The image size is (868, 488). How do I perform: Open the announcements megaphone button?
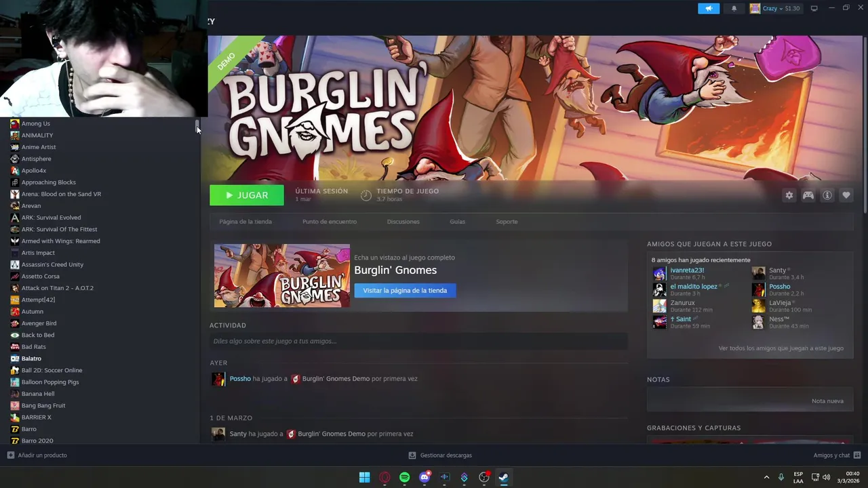click(708, 8)
